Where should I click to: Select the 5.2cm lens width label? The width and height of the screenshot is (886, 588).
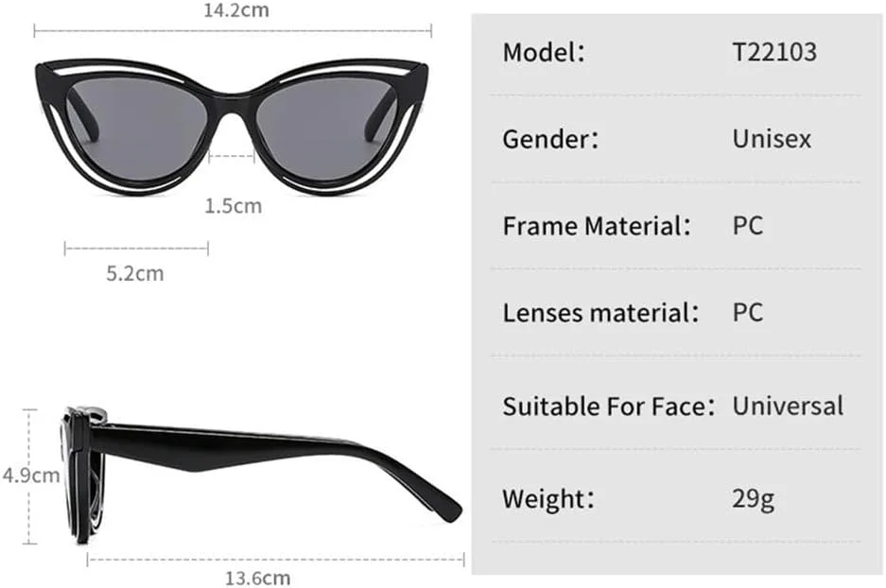tap(135, 273)
